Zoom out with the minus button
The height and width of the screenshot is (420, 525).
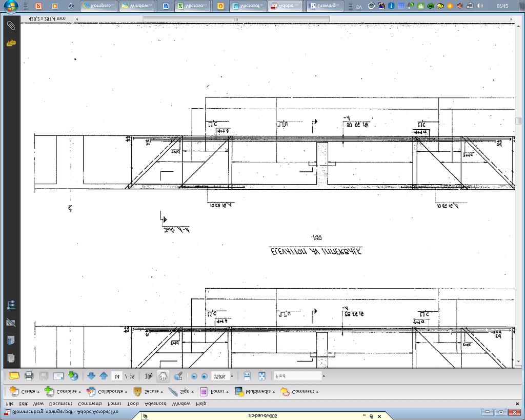click(194, 376)
